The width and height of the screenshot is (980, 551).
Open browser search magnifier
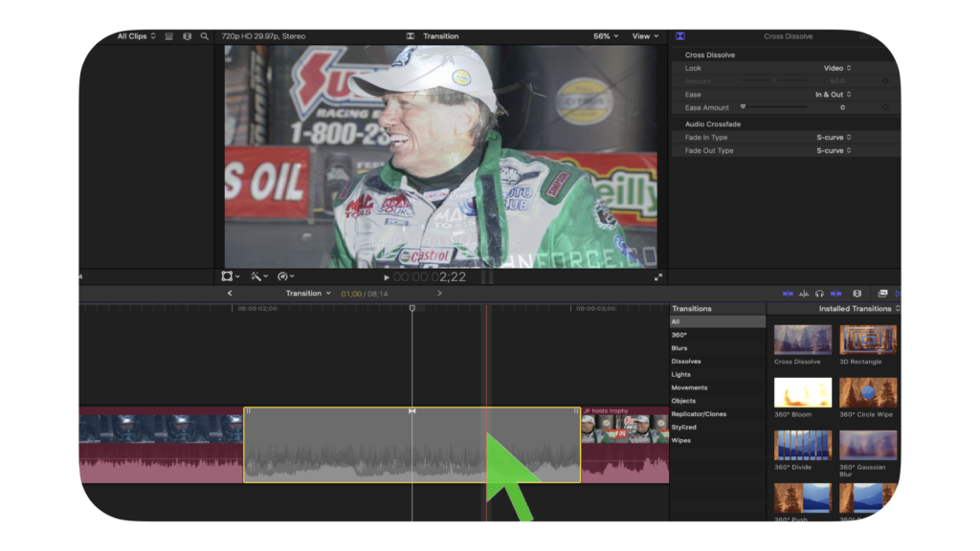coord(205,36)
